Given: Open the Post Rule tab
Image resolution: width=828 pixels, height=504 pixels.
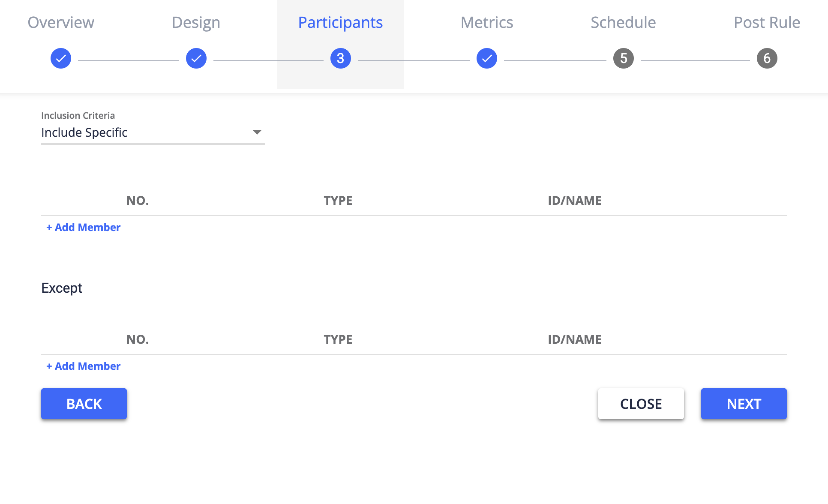Looking at the screenshot, I should tap(767, 22).
